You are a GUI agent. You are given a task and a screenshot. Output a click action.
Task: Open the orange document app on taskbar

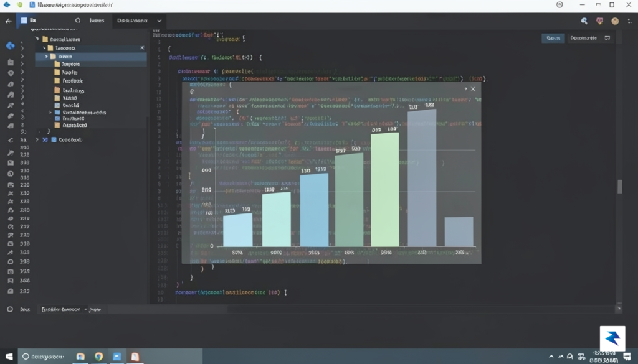click(x=135, y=357)
